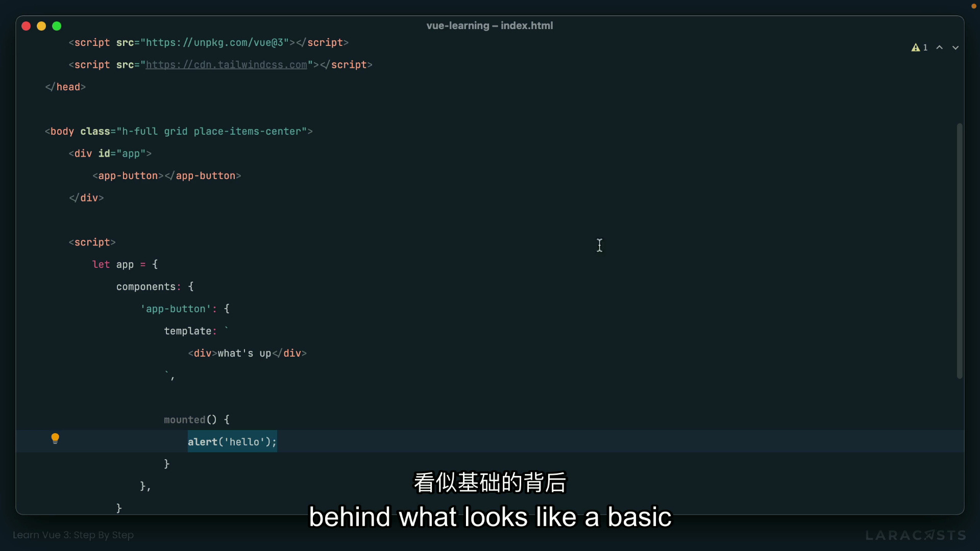Click the 'app-button' component key
Viewport: 980px width, 551px height.
click(x=176, y=309)
